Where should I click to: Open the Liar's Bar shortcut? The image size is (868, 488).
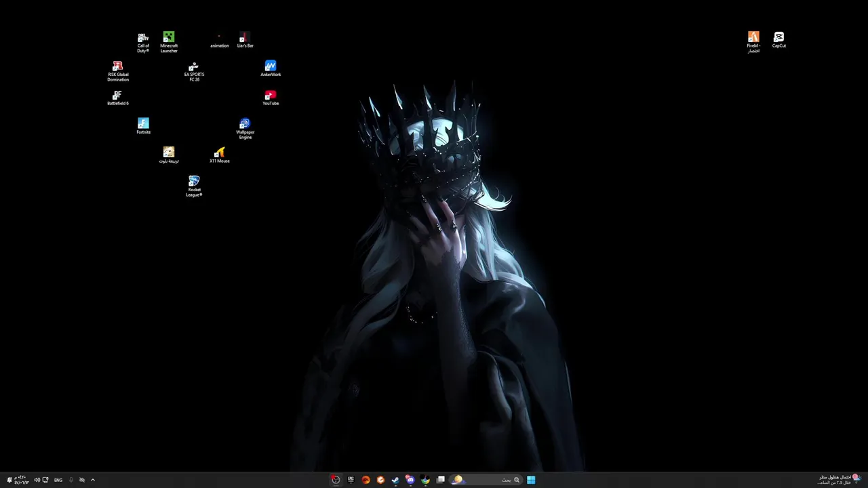(x=245, y=40)
